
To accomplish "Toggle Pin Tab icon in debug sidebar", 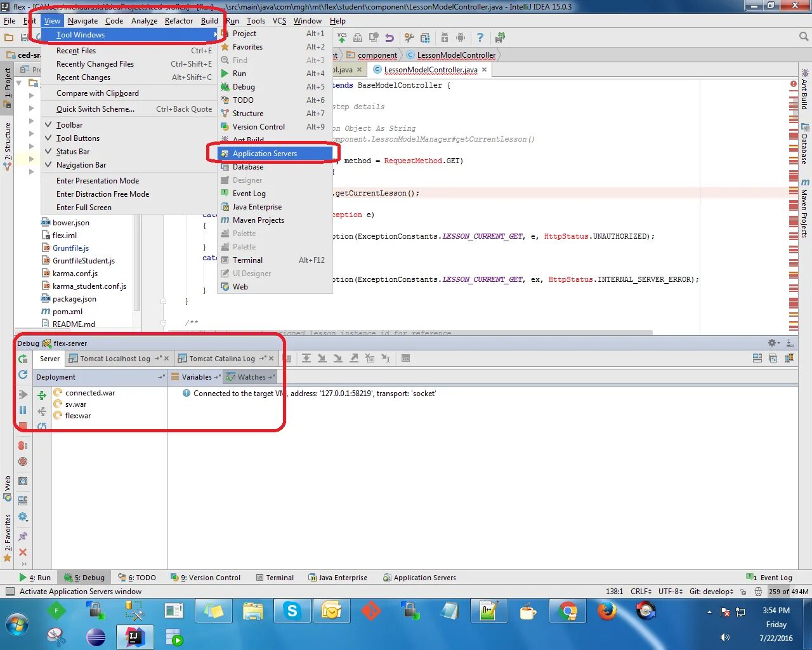I will coord(23,536).
